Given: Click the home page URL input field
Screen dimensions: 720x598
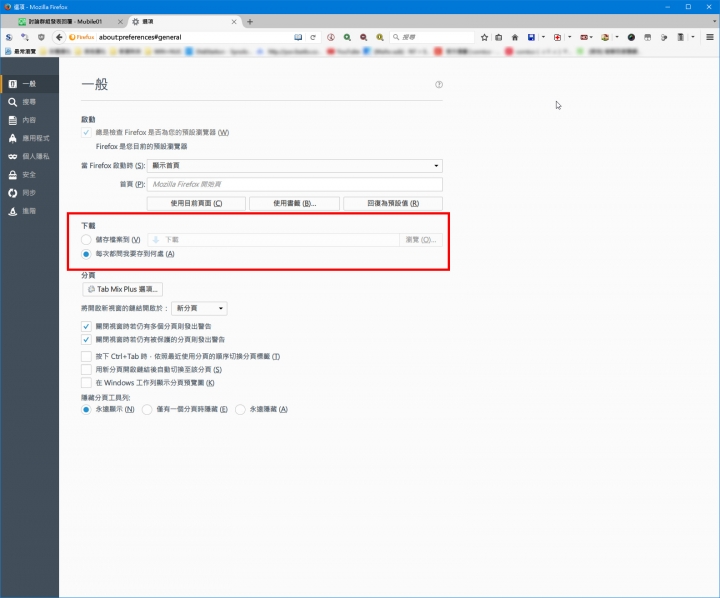Looking at the screenshot, I should coord(295,184).
